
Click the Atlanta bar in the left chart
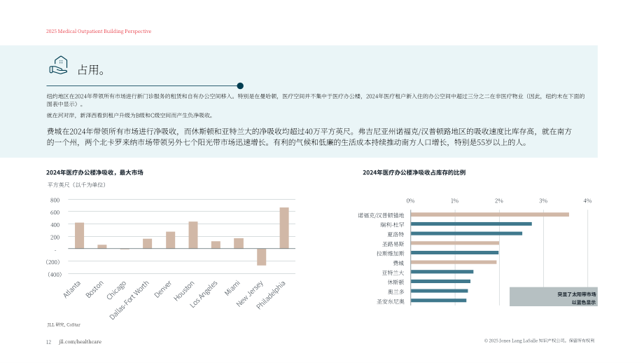(79, 235)
